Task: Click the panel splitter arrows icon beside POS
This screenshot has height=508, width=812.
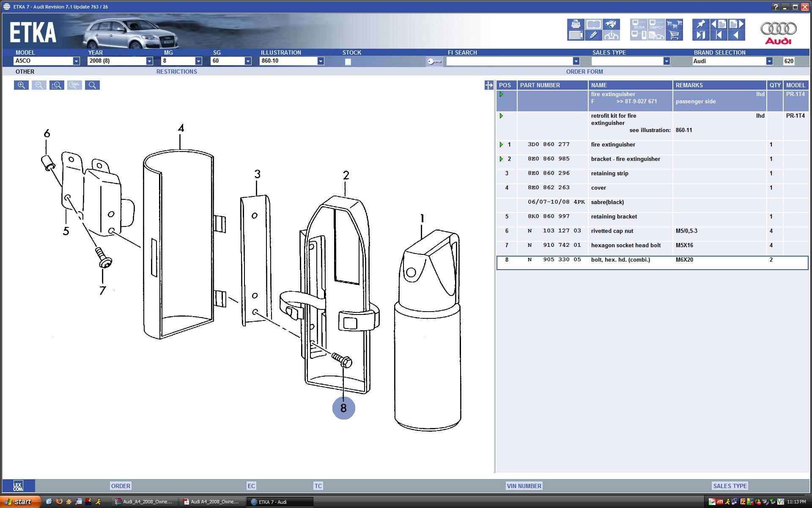Action: 489,85
